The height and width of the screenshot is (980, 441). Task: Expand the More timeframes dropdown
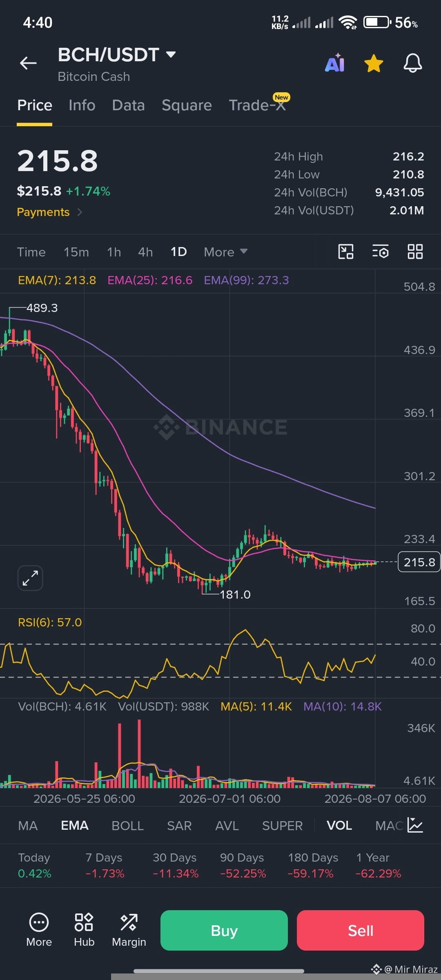pyautogui.click(x=225, y=252)
